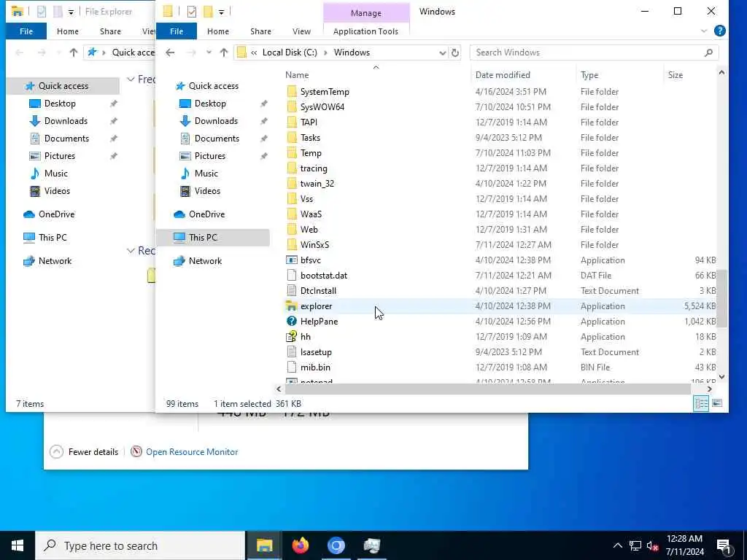Screen dimensions: 747x560
Task: Expand the address bar history dropdown
Action: click(x=443, y=52)
